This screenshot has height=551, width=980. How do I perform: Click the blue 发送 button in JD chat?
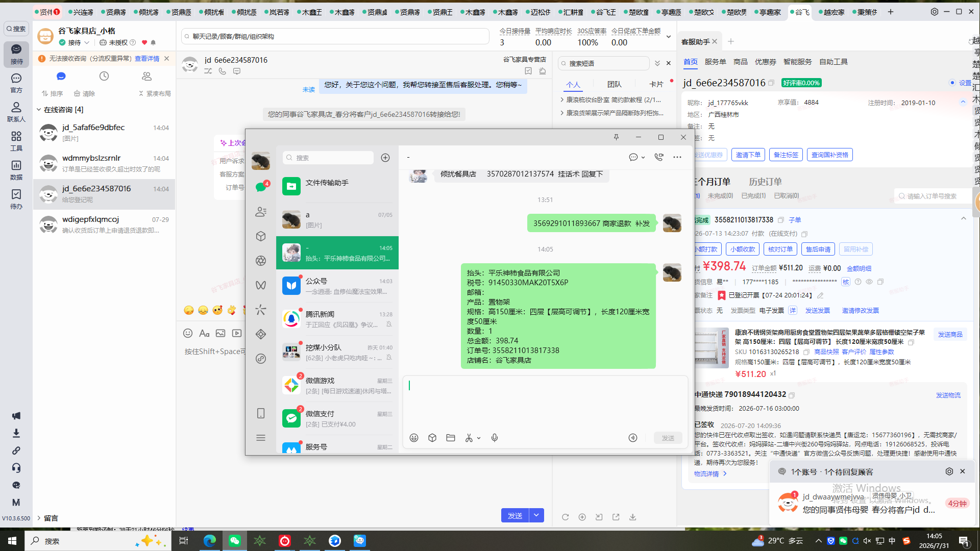[x=515, y=515]
